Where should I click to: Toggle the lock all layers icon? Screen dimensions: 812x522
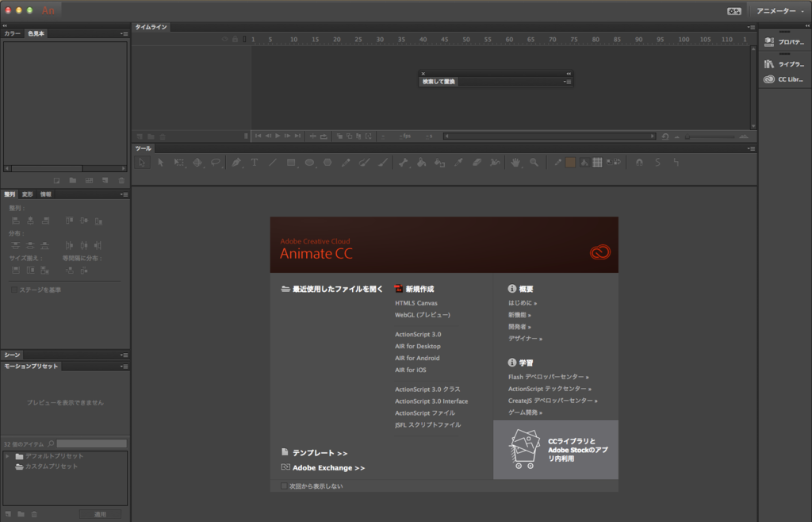235,39
